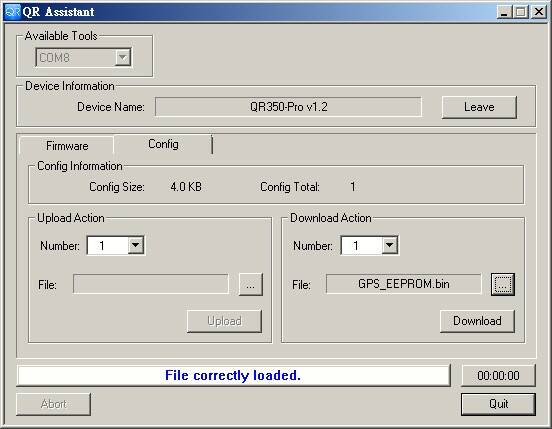Viewport: 552px width, 429px height.
Task: Click the GPS_EEPROM.bin file field
Action: click(403, 284)
